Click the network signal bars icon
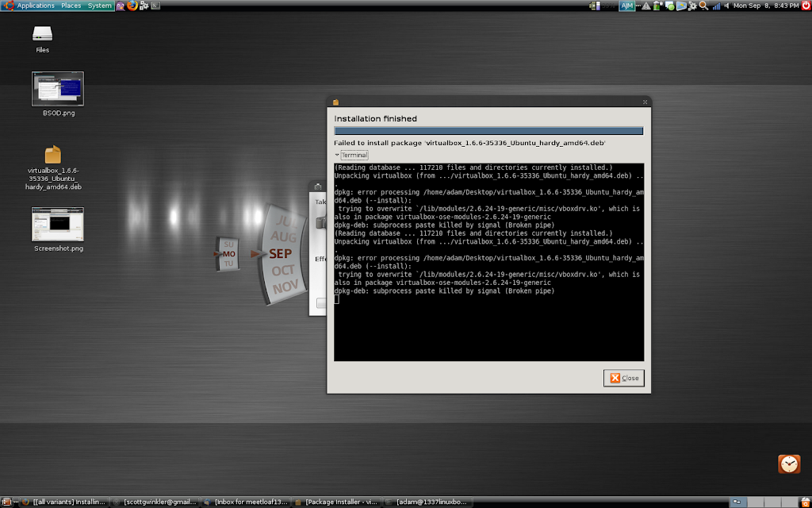This screenshot has height=508, width=812. (716, 6)
